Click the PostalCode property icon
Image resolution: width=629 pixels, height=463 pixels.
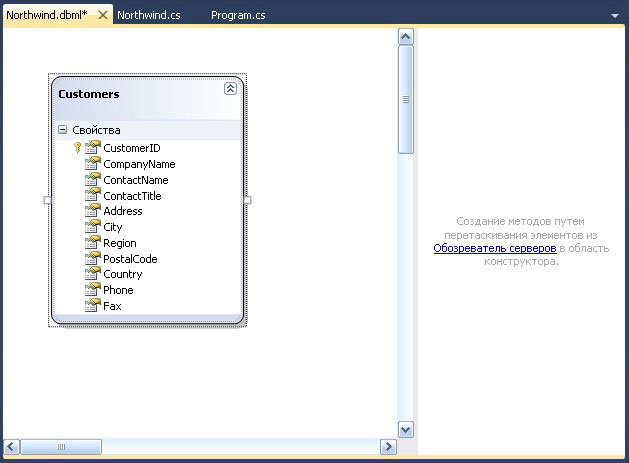coord(93,258)
